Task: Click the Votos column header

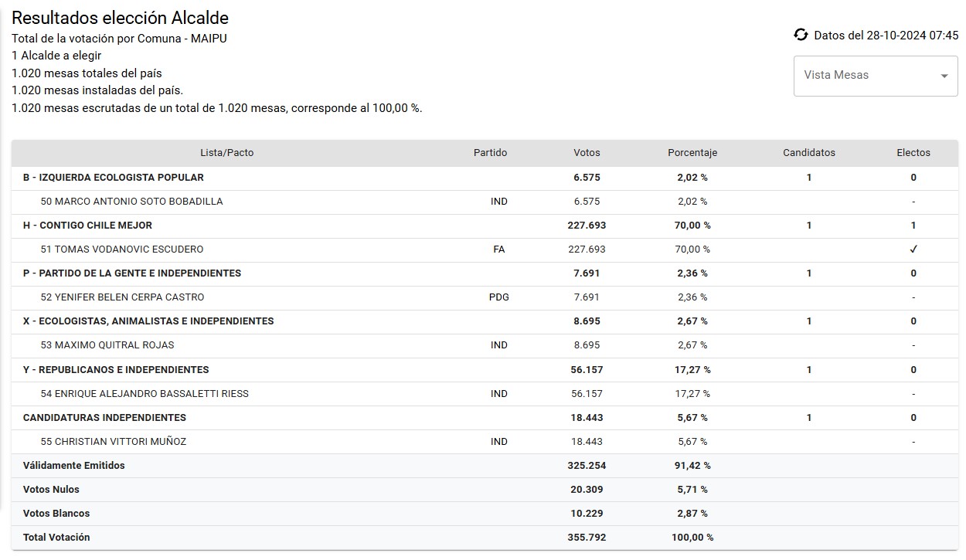Action: pyautogui.click(x=587, y=153)
